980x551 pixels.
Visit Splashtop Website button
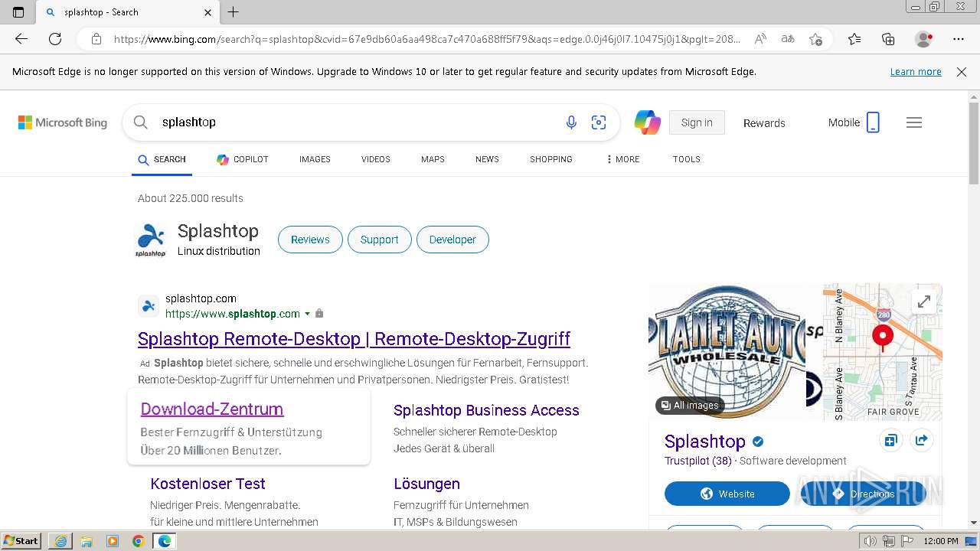pyautogui.click(x=727, y=494)
